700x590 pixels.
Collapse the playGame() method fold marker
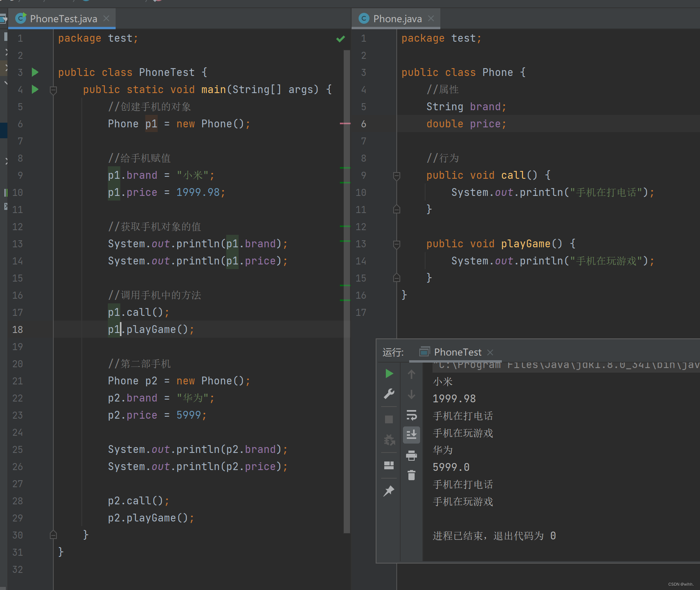click(397, 244)
